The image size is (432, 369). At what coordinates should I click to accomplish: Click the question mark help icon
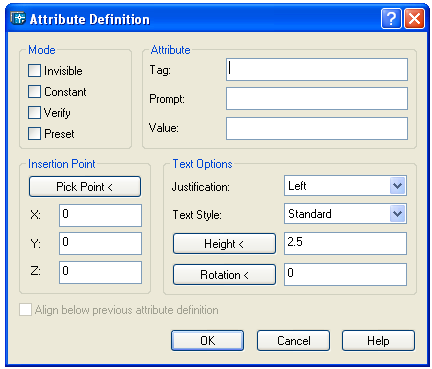point(391,19)
